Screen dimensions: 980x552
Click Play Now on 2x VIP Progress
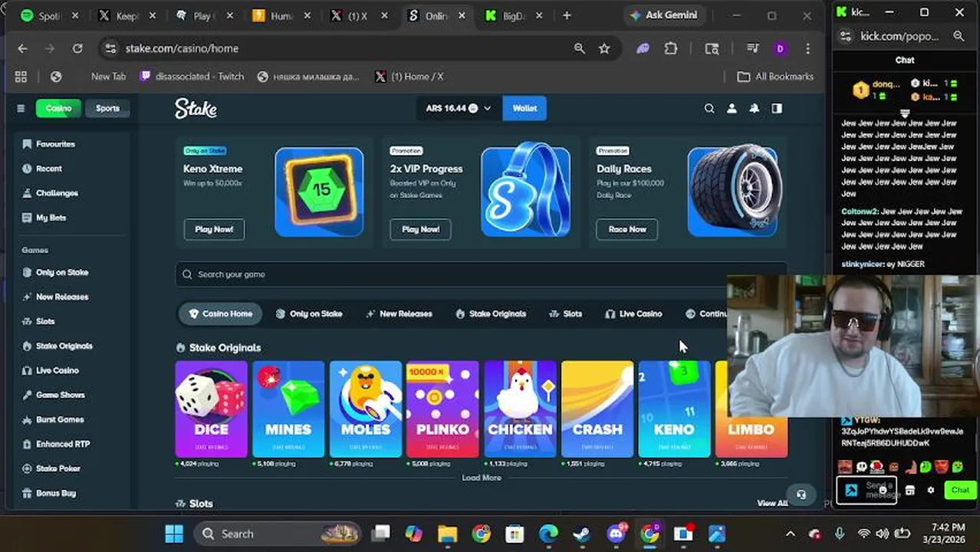tap(420, 229)
